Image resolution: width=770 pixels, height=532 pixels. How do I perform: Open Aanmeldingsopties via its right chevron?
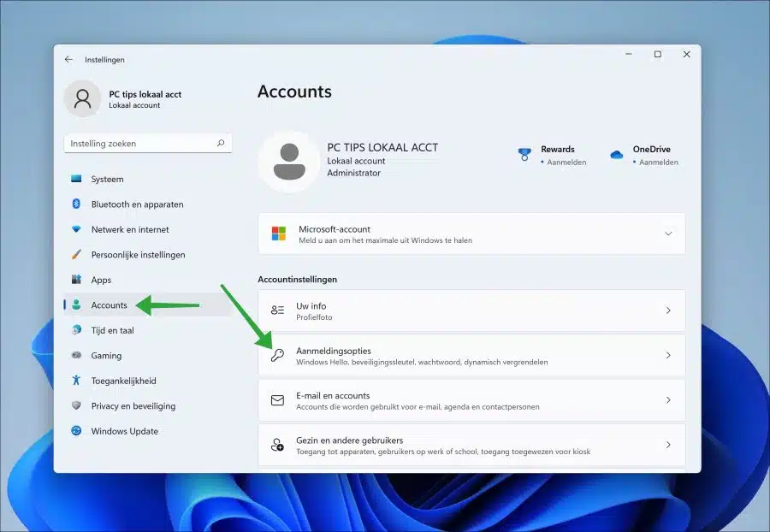pos(668,355)
